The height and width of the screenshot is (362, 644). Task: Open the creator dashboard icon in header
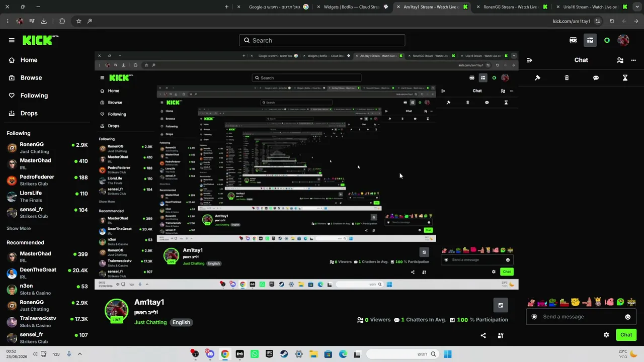590,40
